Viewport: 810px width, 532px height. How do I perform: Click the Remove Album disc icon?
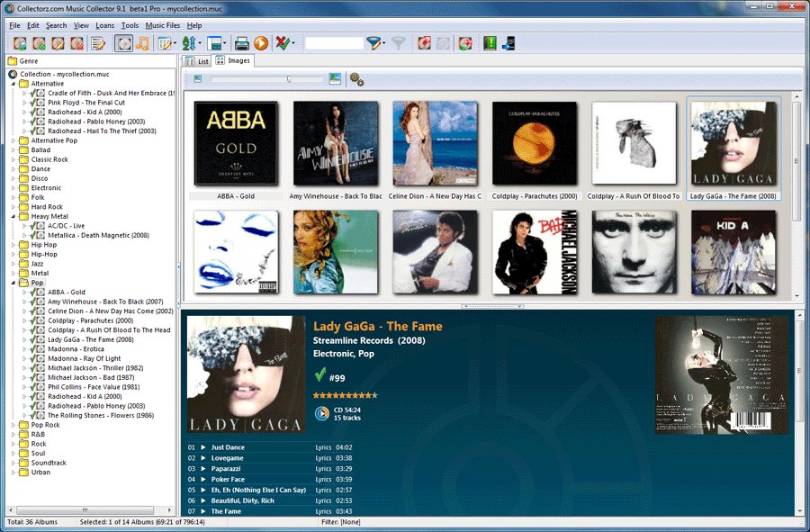pos(77,43)
